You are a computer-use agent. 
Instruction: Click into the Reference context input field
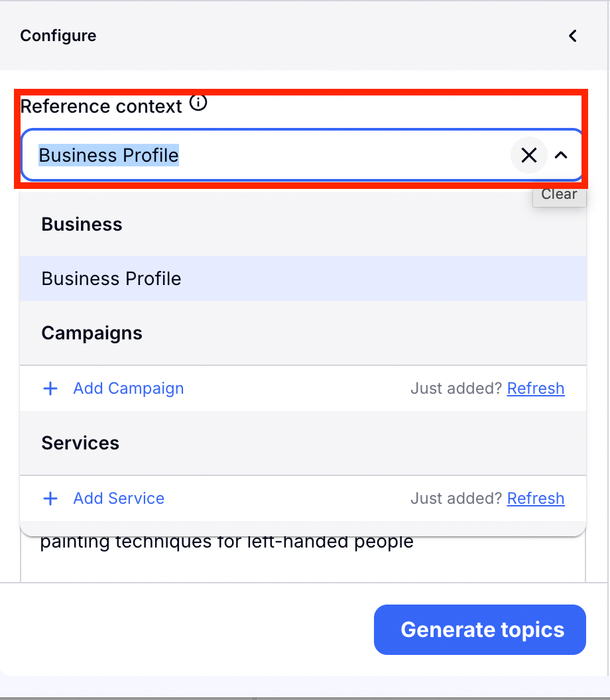coord(265,155)
